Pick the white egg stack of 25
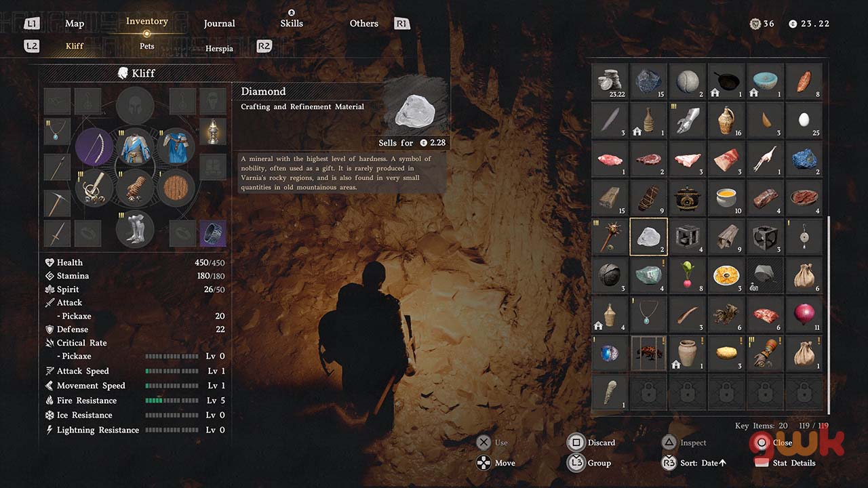Viewport: 868px width, 488px height. pos(804,120)
